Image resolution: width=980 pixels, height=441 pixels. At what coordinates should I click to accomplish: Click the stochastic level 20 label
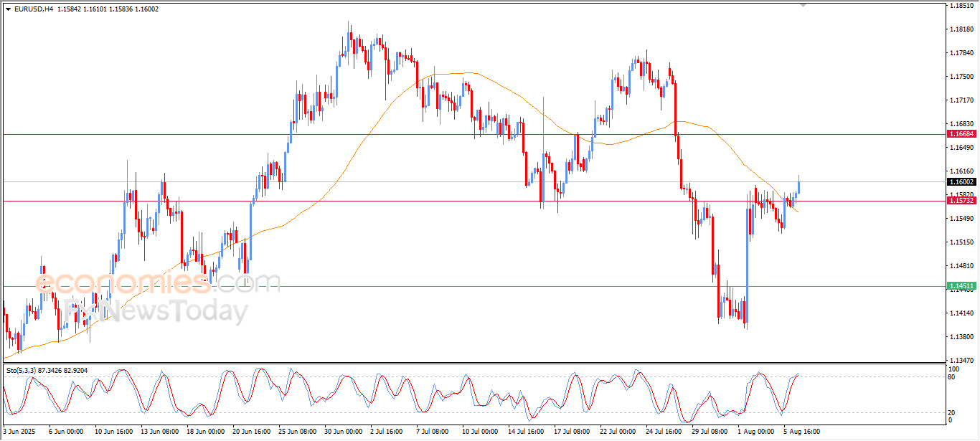coord(953,412)
